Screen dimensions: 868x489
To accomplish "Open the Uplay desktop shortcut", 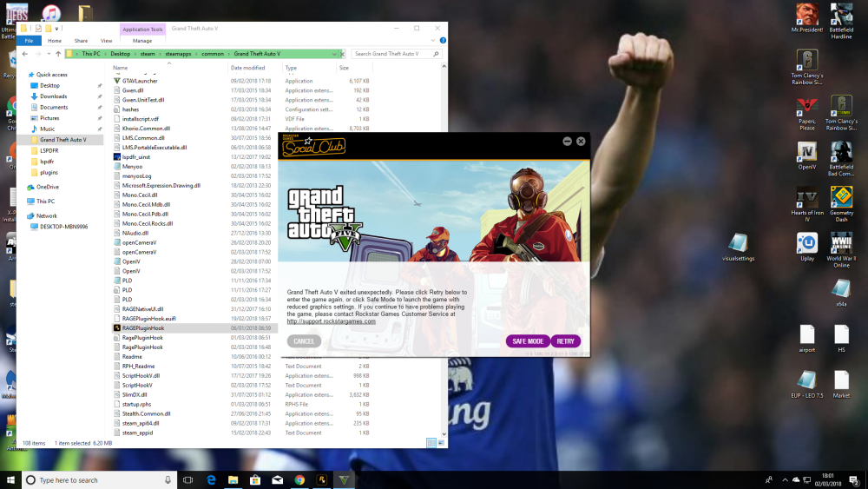I will click(806, 247).
